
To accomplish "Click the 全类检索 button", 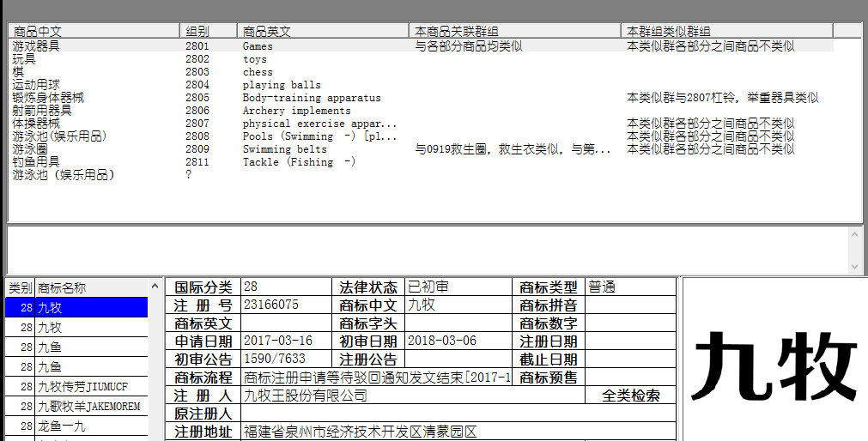I will coord(630,396).
